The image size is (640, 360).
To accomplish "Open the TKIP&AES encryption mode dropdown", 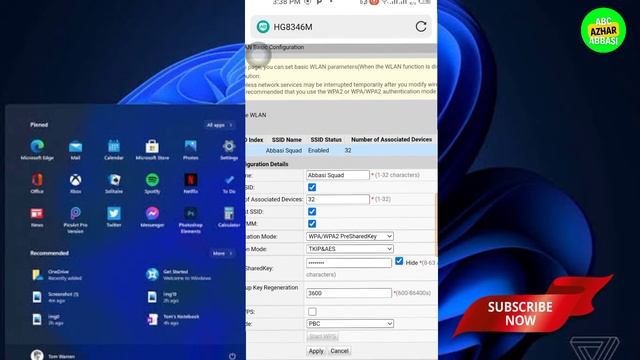I will (350, 249).
